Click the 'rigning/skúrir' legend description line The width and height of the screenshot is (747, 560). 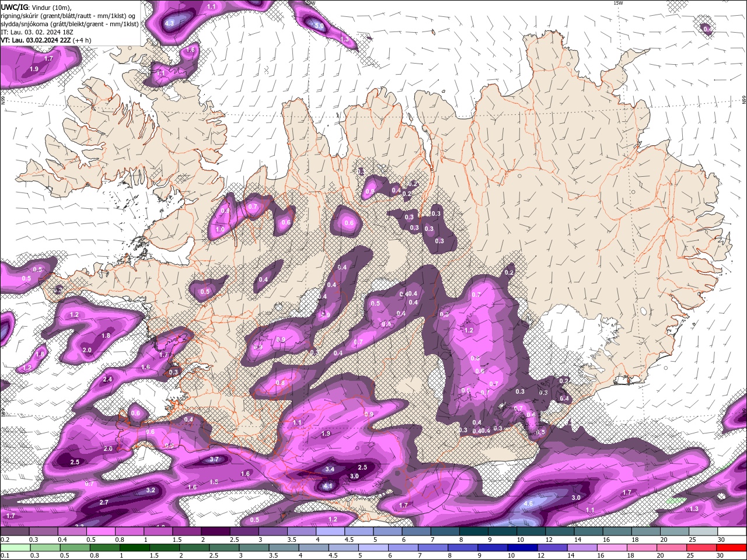[68, 15]
